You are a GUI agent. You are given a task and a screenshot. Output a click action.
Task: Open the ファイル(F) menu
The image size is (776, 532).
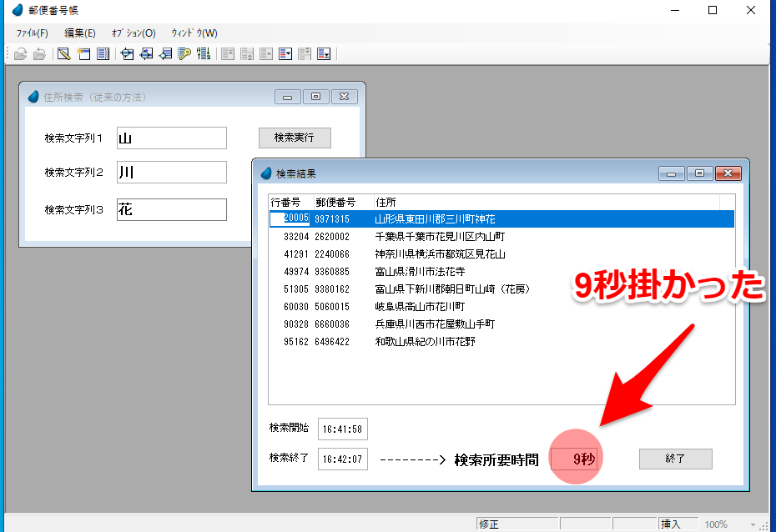click(32, 33)
